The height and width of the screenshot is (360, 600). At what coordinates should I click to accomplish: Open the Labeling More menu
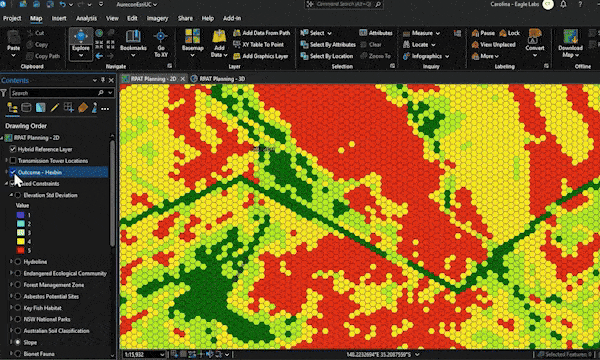click(486, 56)
